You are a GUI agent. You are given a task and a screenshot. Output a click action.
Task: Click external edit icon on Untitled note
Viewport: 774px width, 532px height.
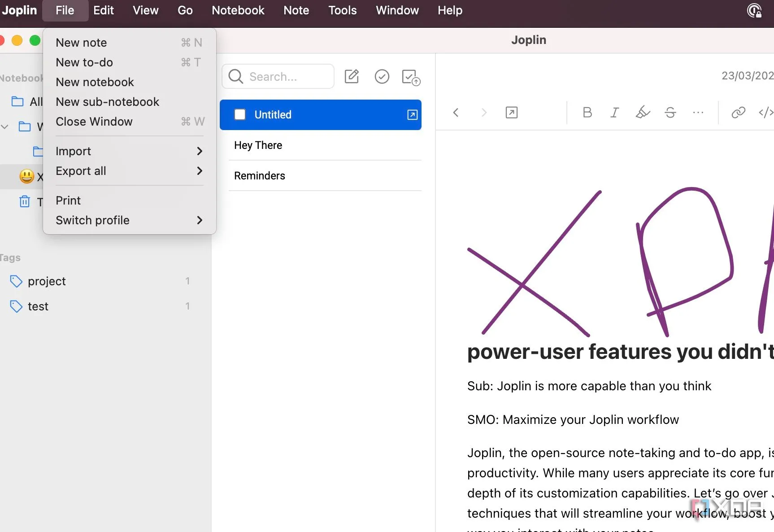(x=412, y=115)
